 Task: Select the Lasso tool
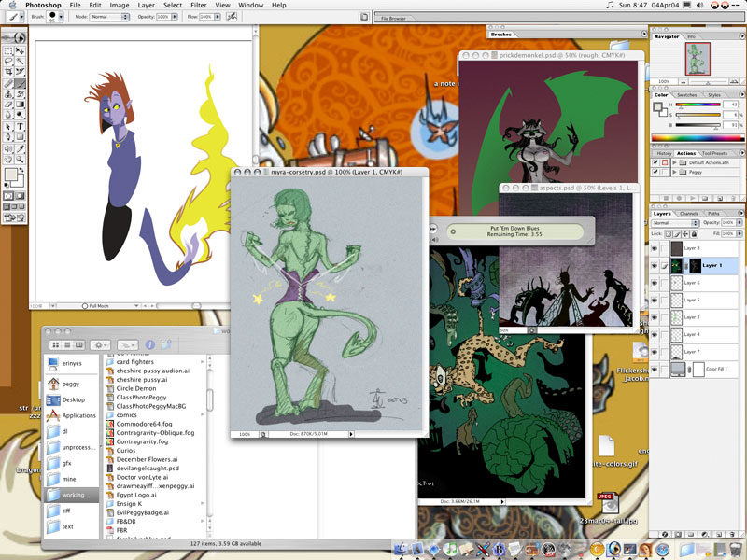tap(8, 61)
